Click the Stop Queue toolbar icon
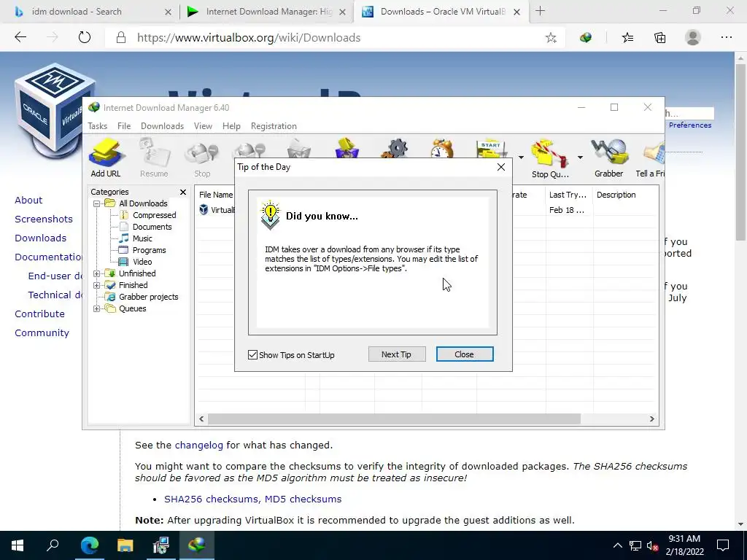This screenshot has width=747, height=560. click(550, 158)
